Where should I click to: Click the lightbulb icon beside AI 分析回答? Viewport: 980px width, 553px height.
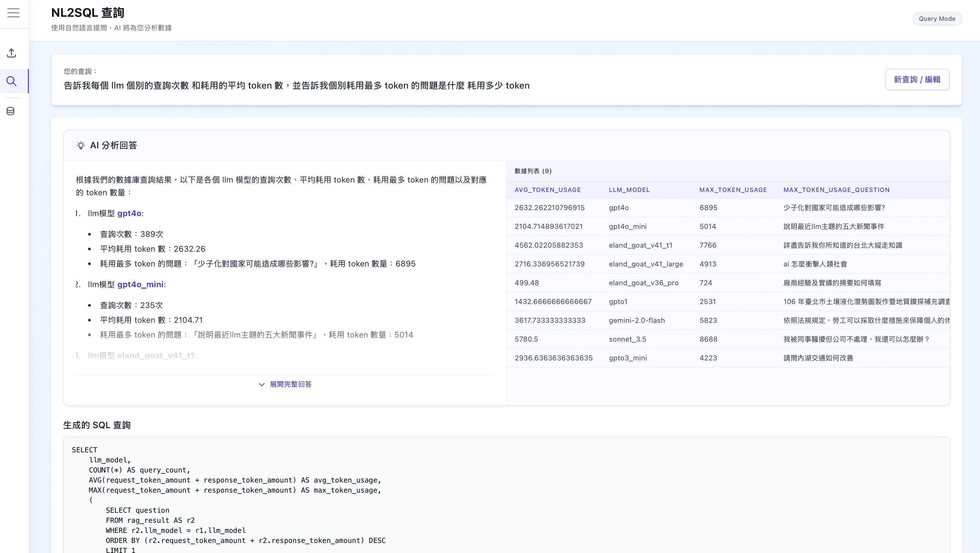coord(81,145)
